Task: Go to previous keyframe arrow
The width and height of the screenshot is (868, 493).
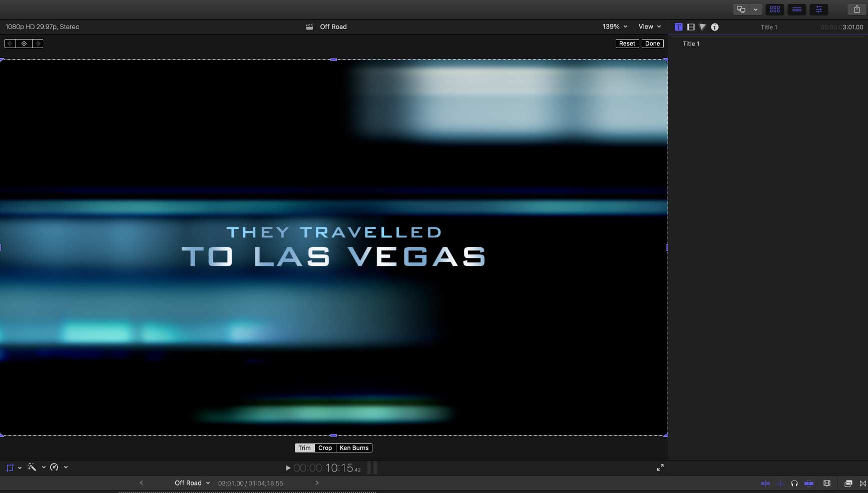Action: [11, 44]
